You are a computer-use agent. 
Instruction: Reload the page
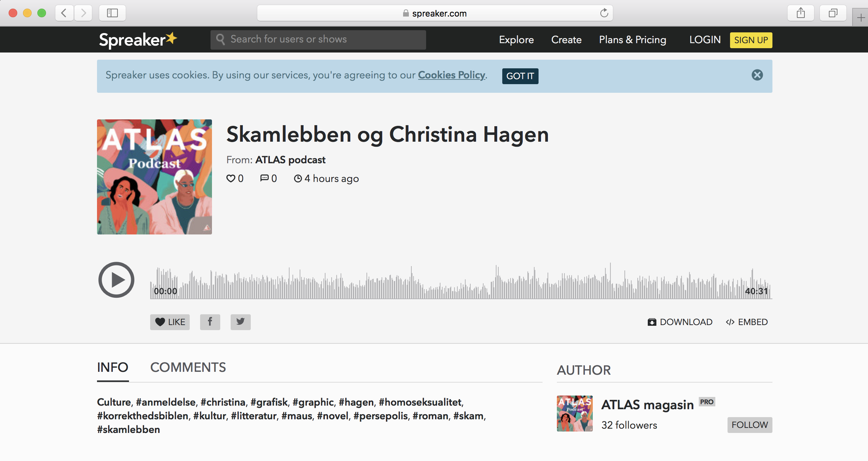coord(604,13)
